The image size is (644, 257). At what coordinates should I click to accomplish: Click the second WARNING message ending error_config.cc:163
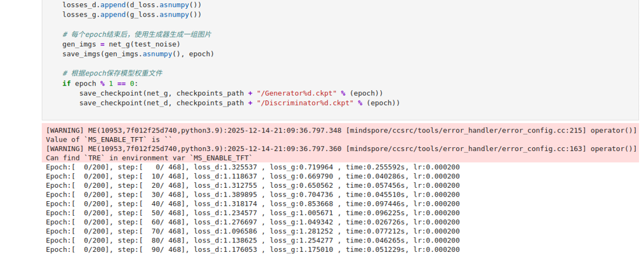(341, 148)
